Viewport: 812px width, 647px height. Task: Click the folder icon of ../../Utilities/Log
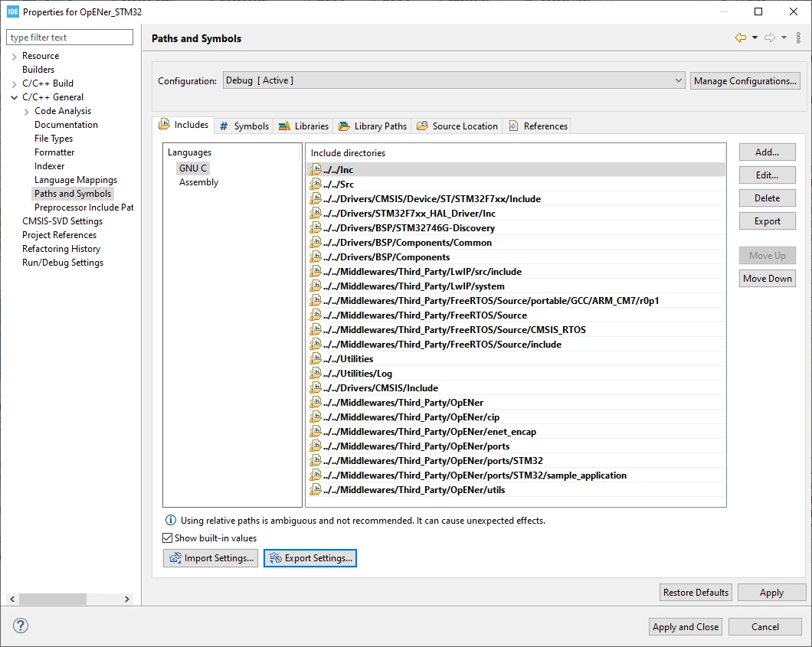click(316, 373)
